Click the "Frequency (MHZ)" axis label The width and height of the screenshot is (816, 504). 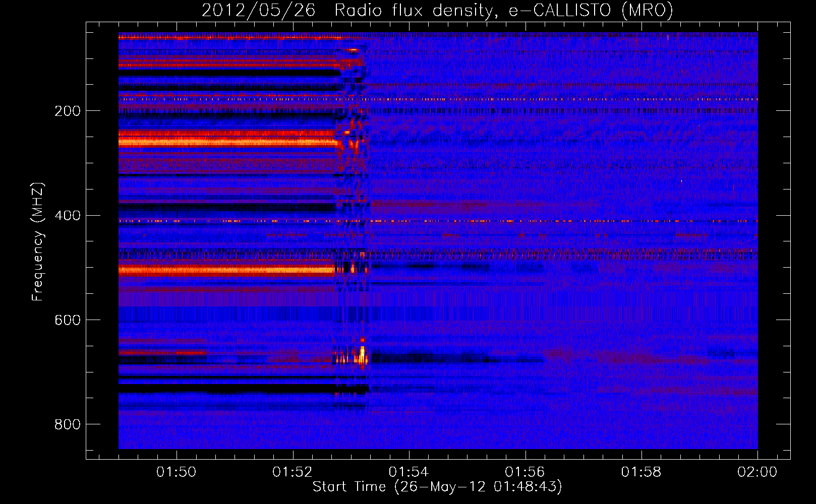pyautogui.click(x=37, y=241)
